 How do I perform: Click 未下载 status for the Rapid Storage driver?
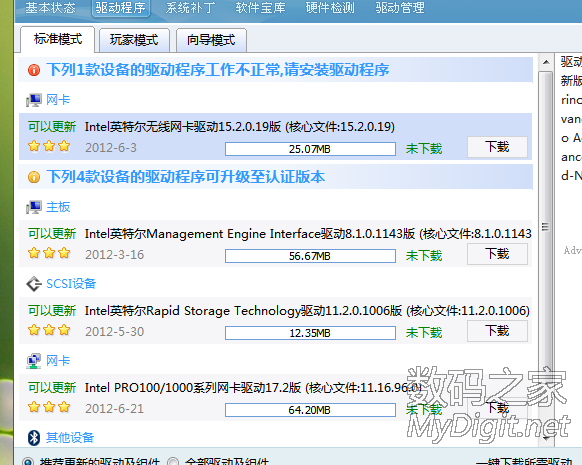click(x=424, y=333)
